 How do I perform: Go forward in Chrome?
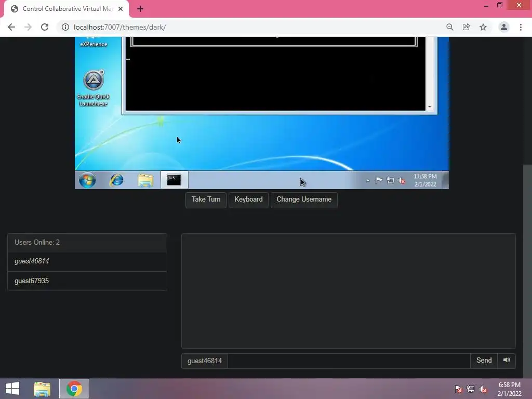(28, 27)
